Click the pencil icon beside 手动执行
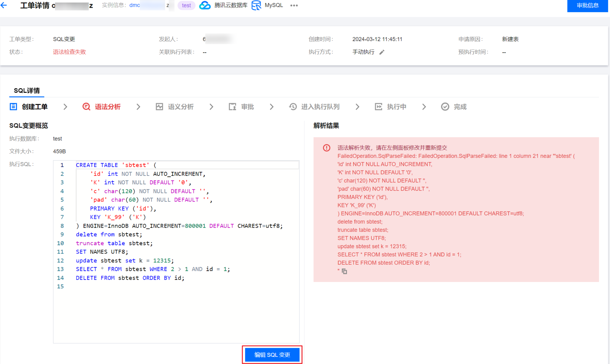The image size is (610, 364). pos(382,52)
